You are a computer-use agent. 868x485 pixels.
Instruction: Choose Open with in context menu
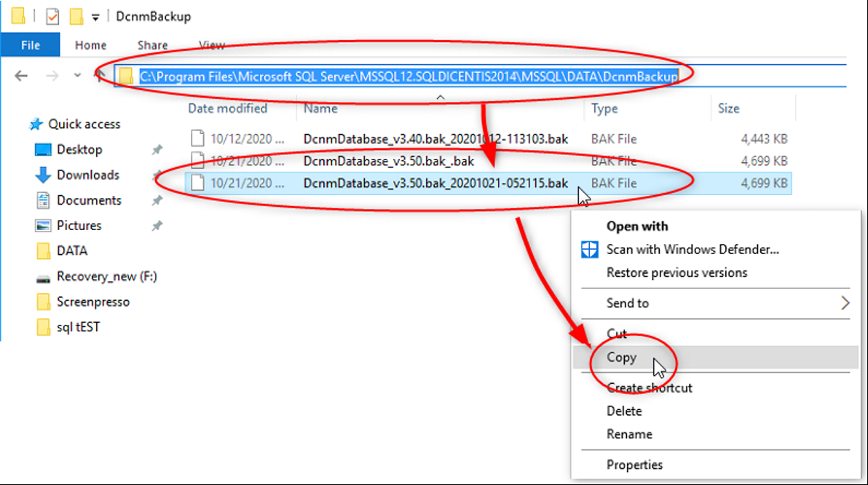637,226
